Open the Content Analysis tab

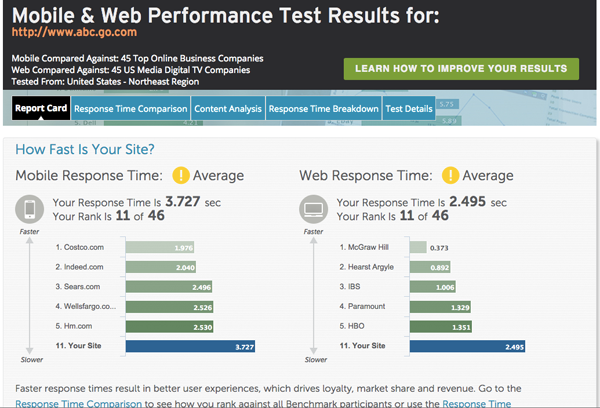pos(228,109)
